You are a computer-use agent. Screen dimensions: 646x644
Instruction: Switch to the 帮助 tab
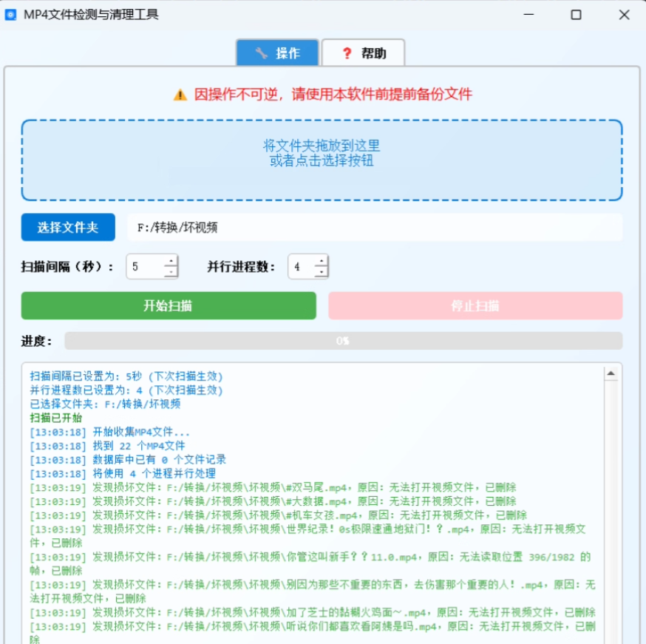(x=364, y=53)
